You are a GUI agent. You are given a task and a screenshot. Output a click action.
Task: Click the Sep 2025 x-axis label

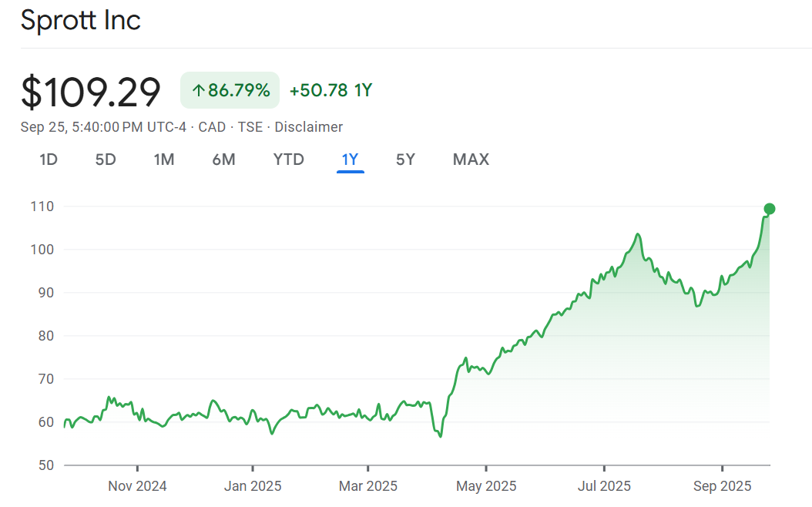pyautogui.click(x=722, y=486)
